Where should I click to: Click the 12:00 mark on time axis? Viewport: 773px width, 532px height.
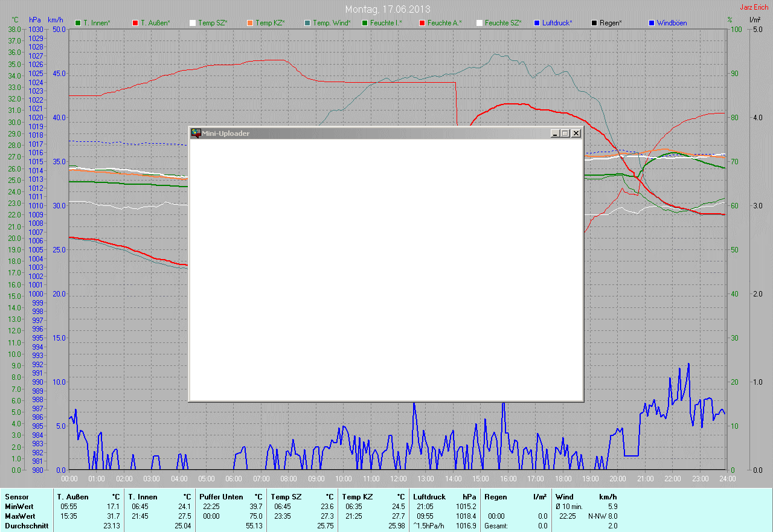398,479
